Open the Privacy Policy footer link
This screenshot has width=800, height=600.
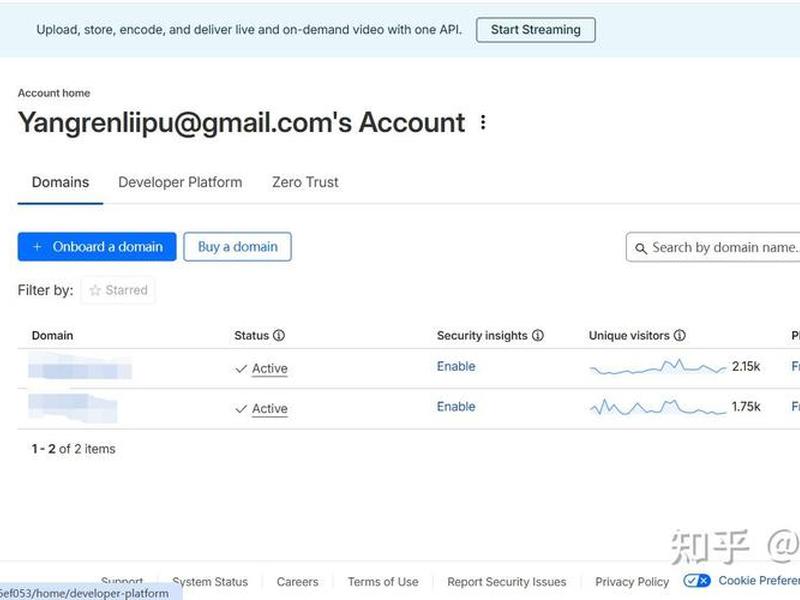632,582
